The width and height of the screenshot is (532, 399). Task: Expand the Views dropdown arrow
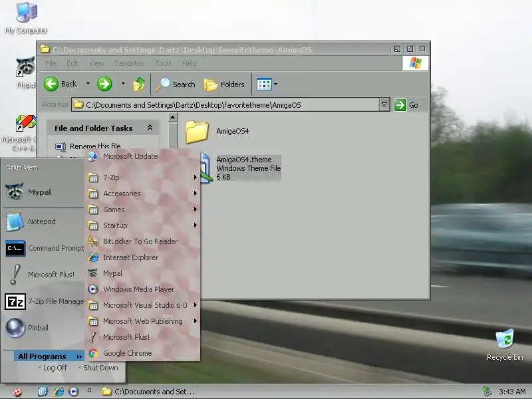point(275,84)
